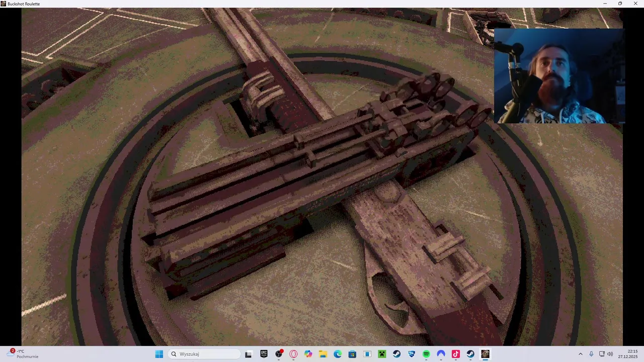
Task: Open Task View from the taskbar
Action: click(x=248, y=354)
